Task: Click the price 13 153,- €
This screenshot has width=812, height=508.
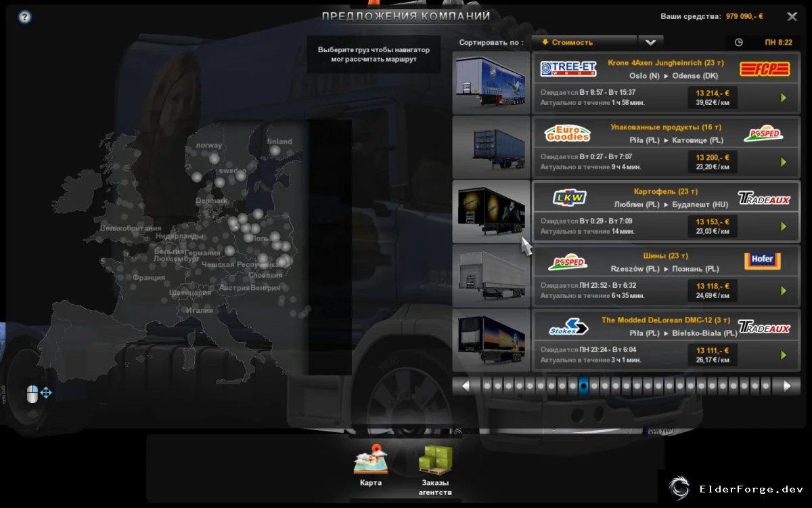Action: click(713, 221)
